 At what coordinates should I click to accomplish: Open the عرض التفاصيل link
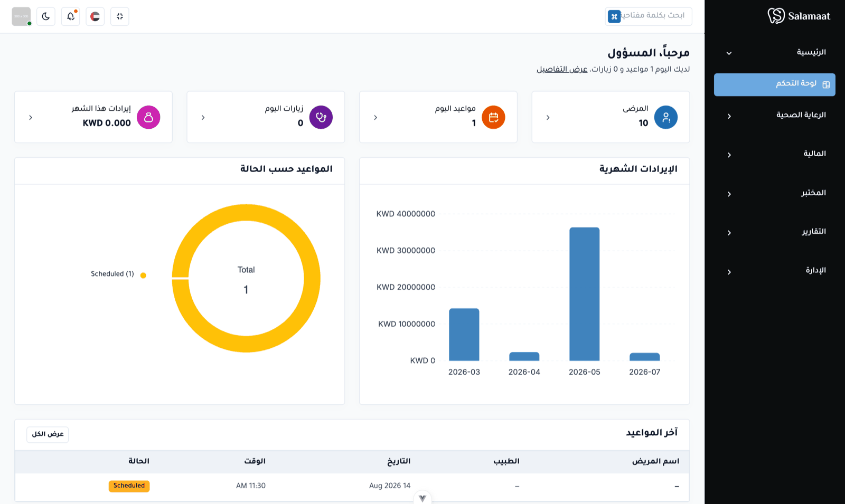pyautogui.click(x=562, y=69)
